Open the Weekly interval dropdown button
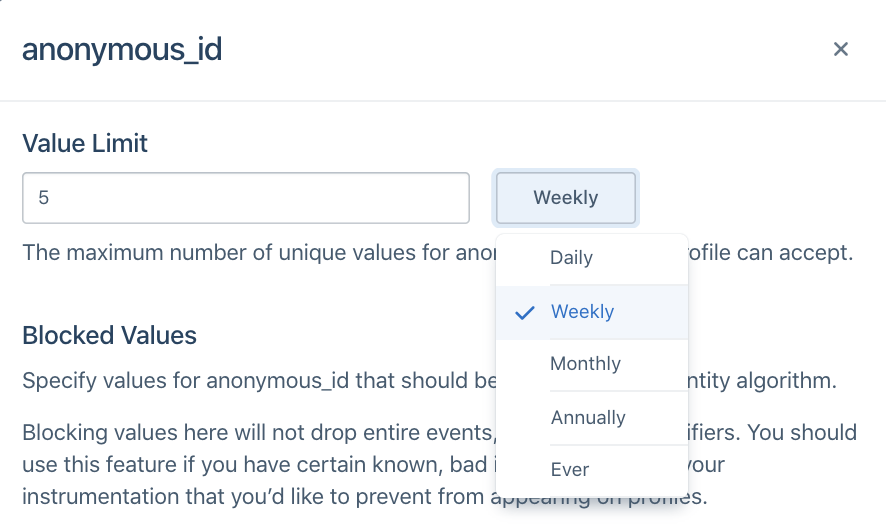 (566, 198)
